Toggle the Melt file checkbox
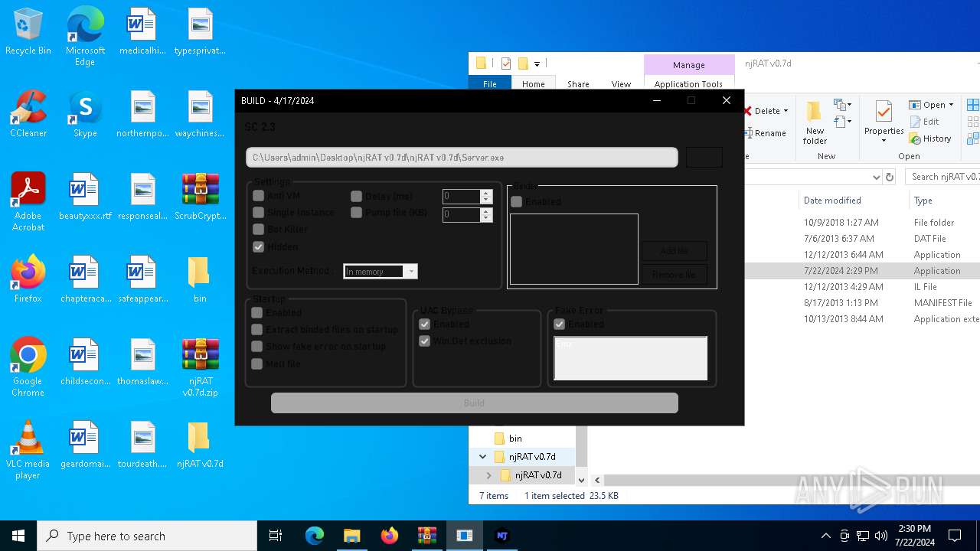The width and height of the screenshot is (980, 551). coord(257,364)
